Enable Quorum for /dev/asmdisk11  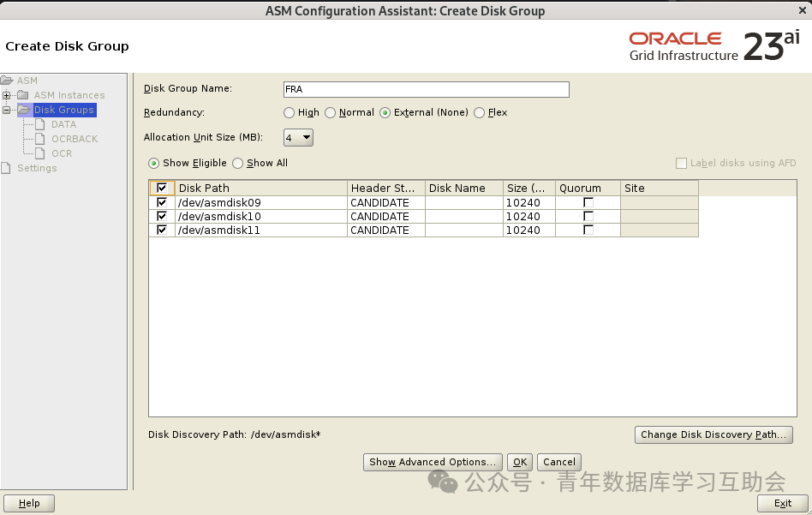pyautogui.click(x=588, y=230)
